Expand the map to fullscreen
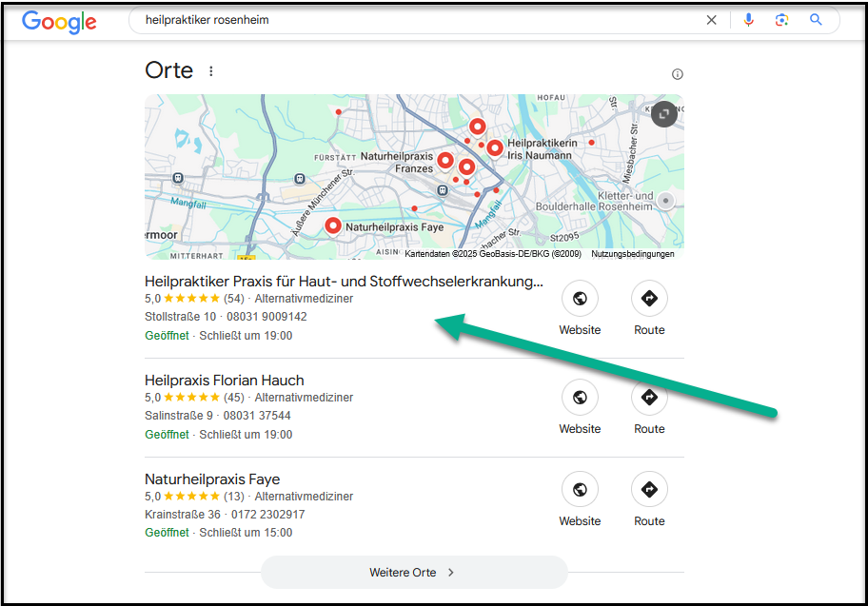 (663, 114)
